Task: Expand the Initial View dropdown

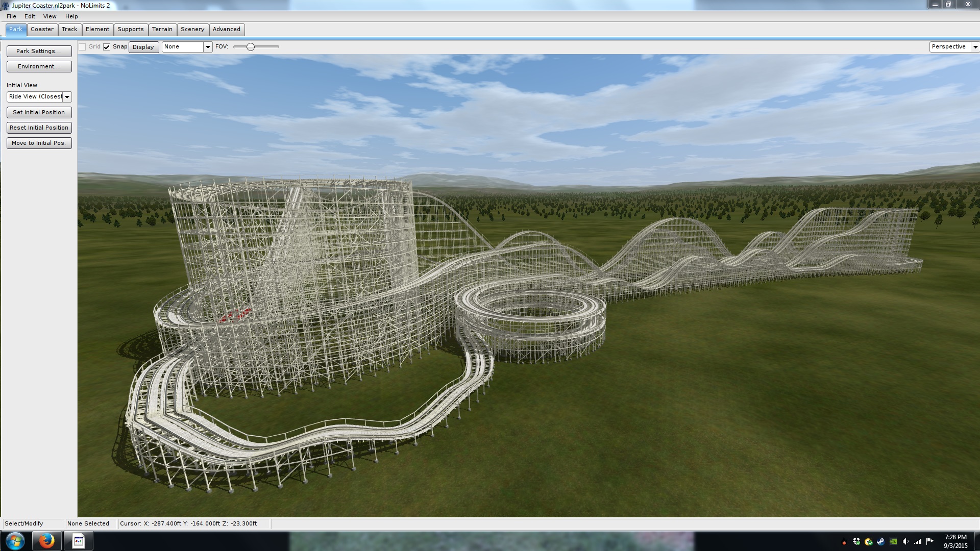Action: 67,97
